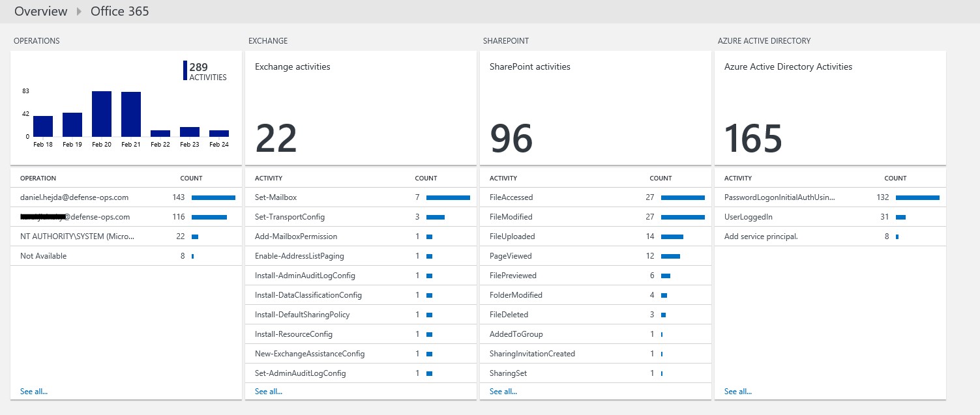Select the Feb 22 bar in chart
Screen dimensions: 980x415
pos(160,134)
